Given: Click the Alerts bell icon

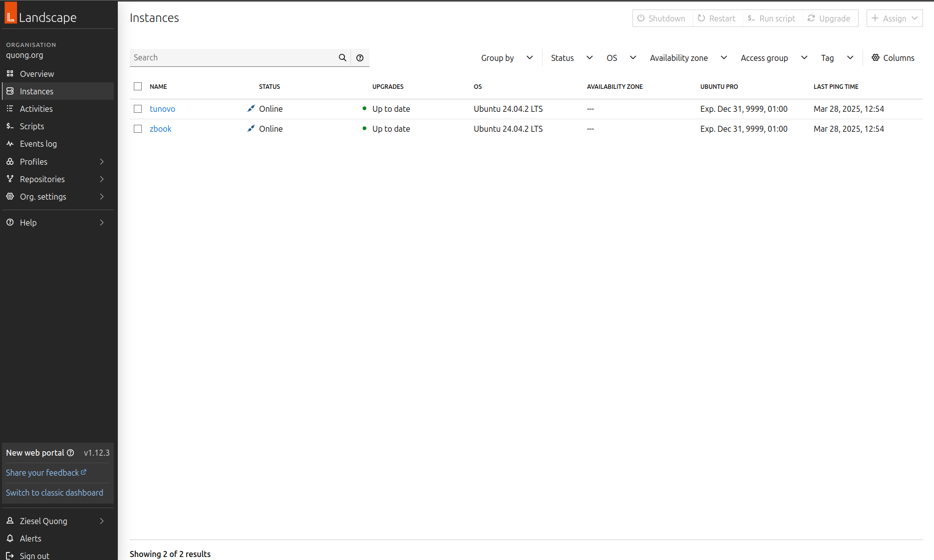Looking at the screenshot, I should click(10, 538).
